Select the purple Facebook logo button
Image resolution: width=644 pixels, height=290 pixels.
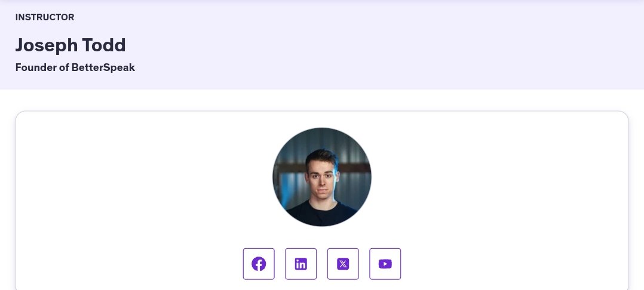pos(259,264)
